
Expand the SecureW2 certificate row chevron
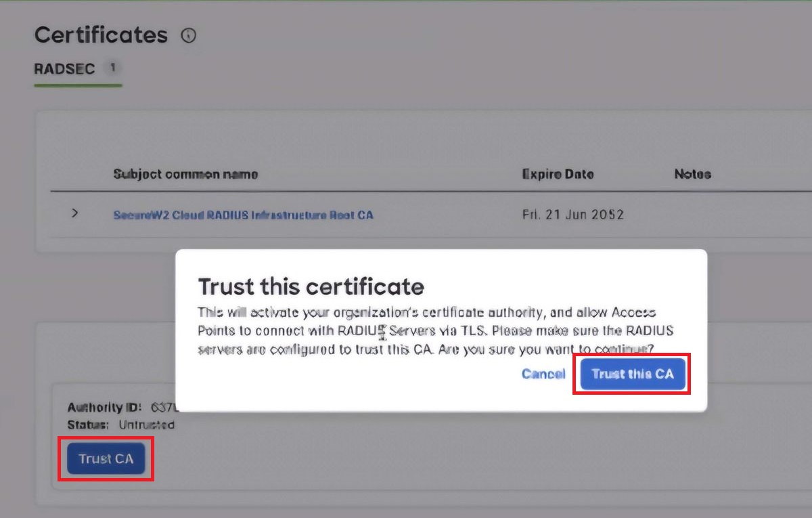pyautogui.click(x=75, y=213)
